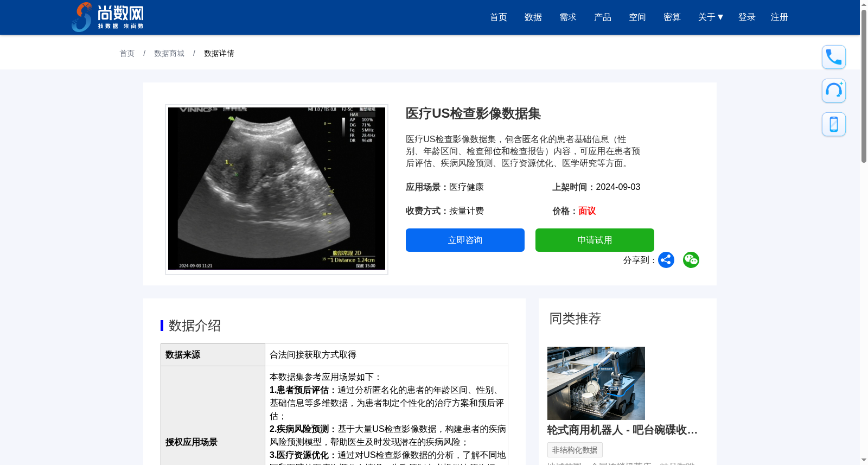Click the 数据详情 breadcrumb text

click(x=219, y=53)
